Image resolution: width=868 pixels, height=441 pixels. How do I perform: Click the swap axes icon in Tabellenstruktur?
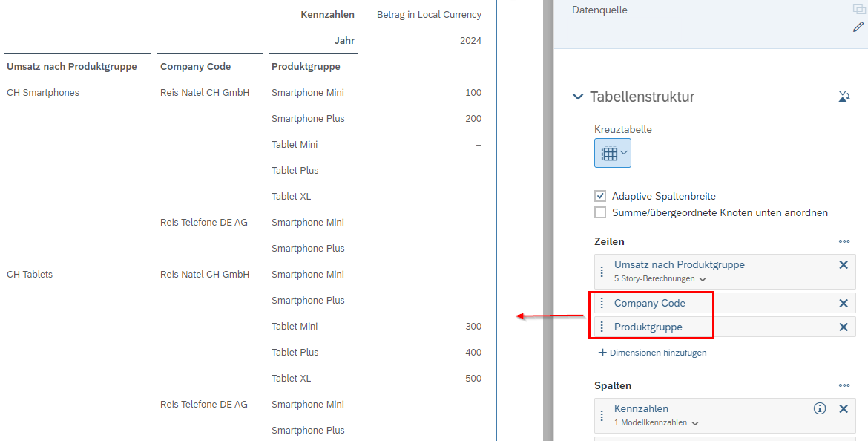(844, 97)
